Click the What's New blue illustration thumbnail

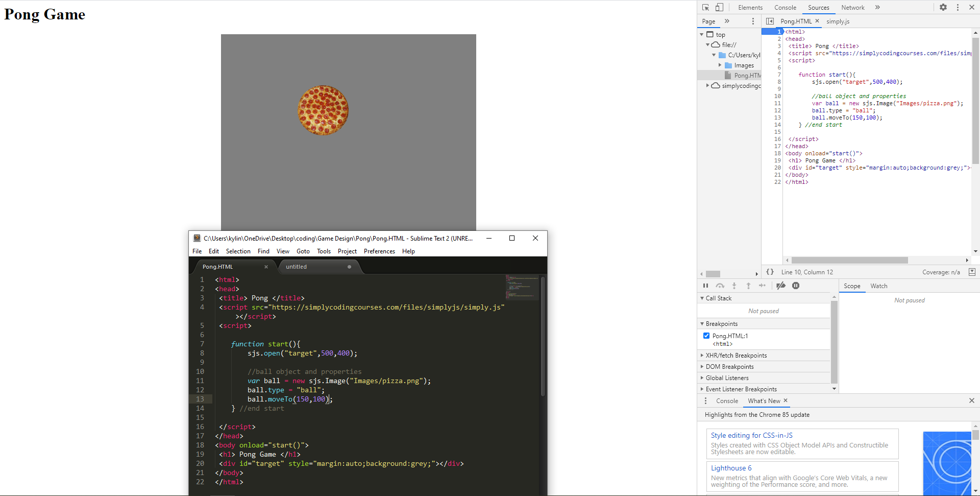947,463
